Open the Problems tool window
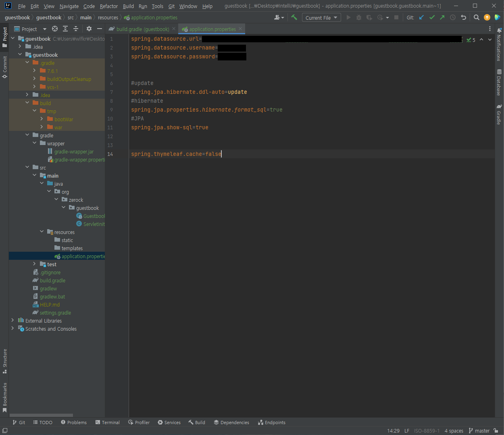 point(74,423)
